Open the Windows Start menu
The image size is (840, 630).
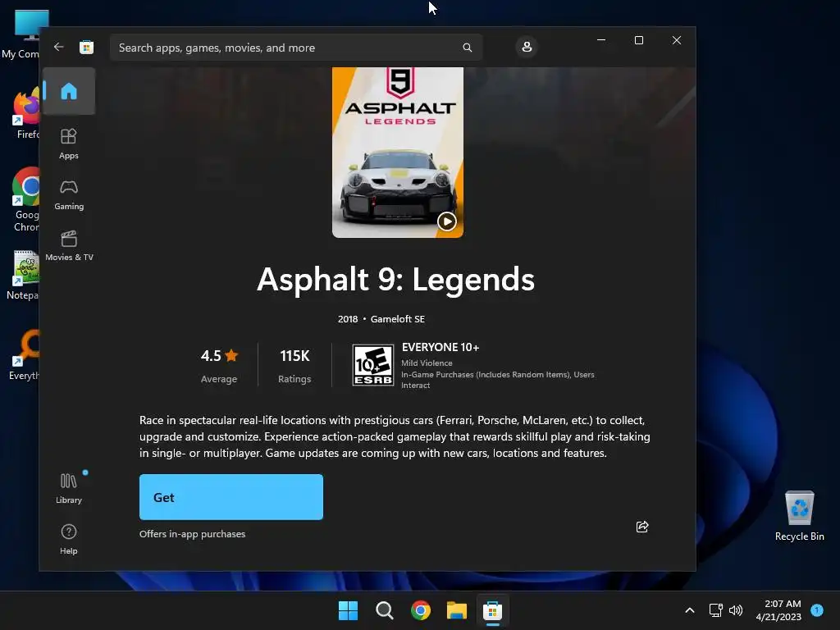(348, 610)
